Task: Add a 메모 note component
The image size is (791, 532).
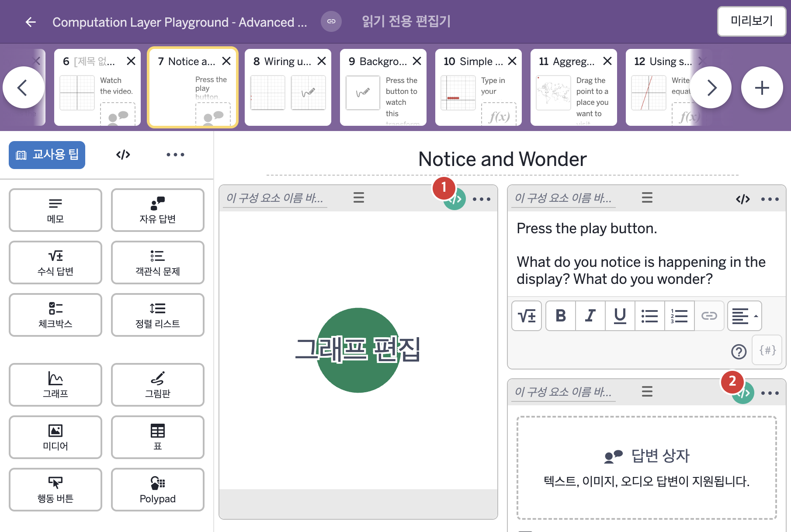Action: click(56, 210)
